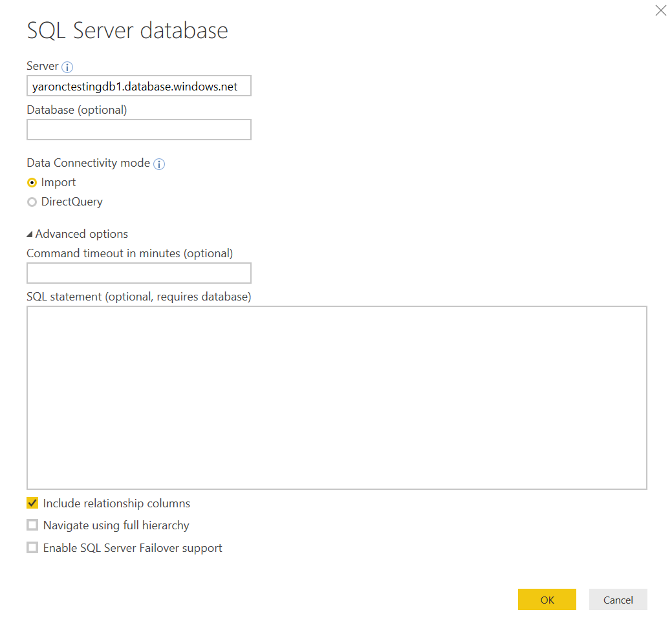The width and height of the screenshot is (672, 623).
Task: Click the Enable SQL Server Failover support label
Action: coord(133,548)
